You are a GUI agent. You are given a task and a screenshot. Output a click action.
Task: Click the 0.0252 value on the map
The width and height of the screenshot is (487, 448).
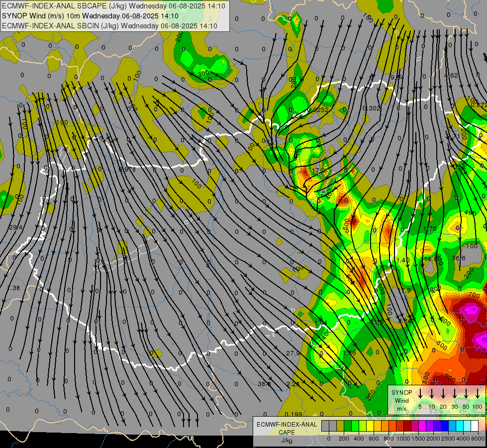tap(318, 110)
